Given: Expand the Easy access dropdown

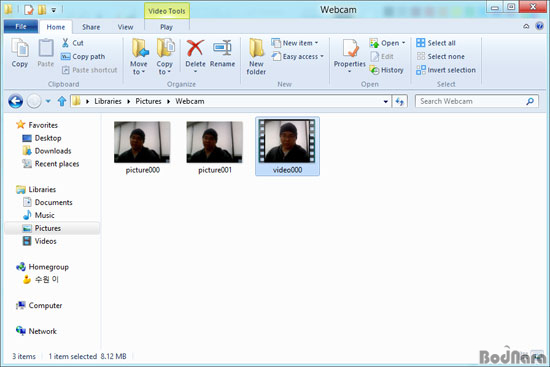Looking at the screenshot, I should (297, 56).
